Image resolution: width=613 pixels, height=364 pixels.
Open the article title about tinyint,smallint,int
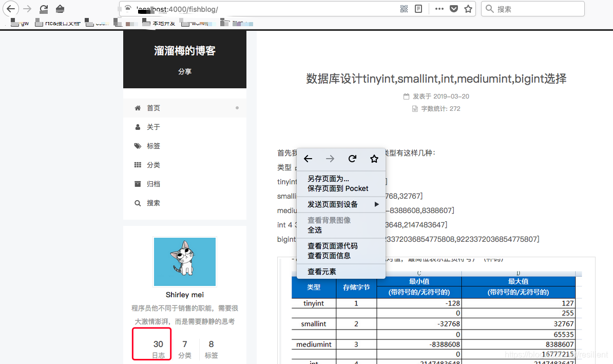coord(436,79)
